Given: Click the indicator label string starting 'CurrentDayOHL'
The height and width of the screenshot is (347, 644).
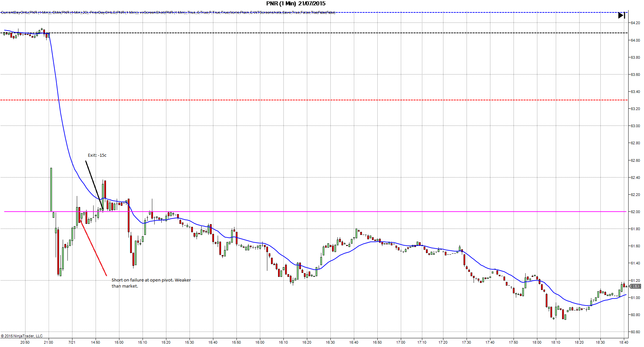Looking at the screenshot, I should click(168, 12).
